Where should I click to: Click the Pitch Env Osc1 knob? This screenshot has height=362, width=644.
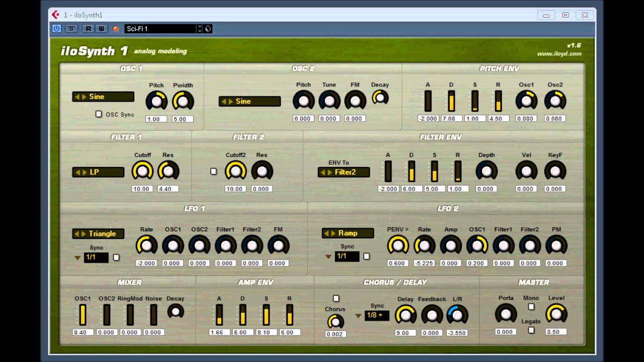(x=526, y=101)
